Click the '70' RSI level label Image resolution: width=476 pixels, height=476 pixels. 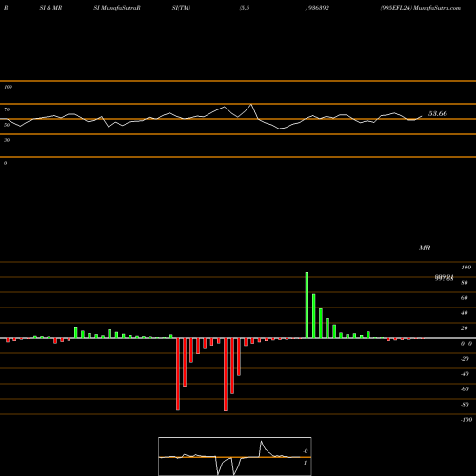pos(7,109)
